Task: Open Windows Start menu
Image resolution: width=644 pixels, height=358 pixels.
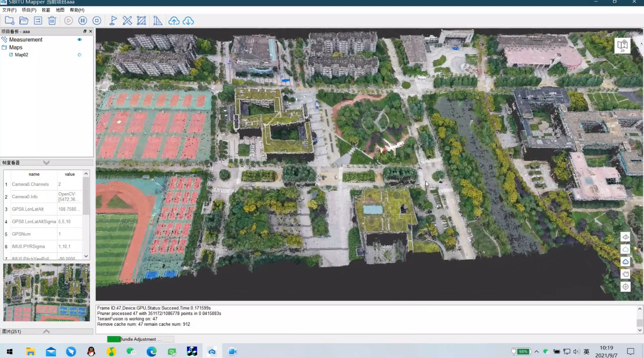Action: [x=10, y=352]
